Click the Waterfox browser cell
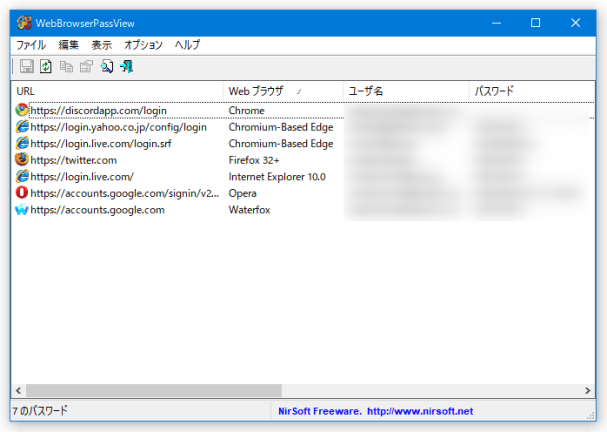 point(249,210)
